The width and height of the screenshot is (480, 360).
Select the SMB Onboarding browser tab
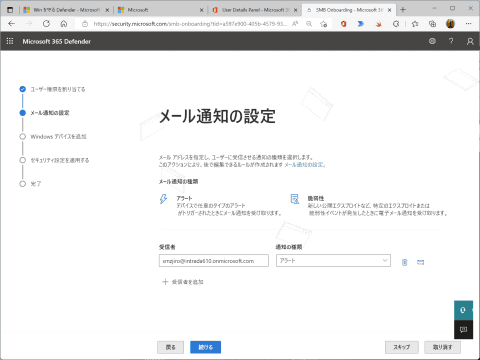coord(348,10)
